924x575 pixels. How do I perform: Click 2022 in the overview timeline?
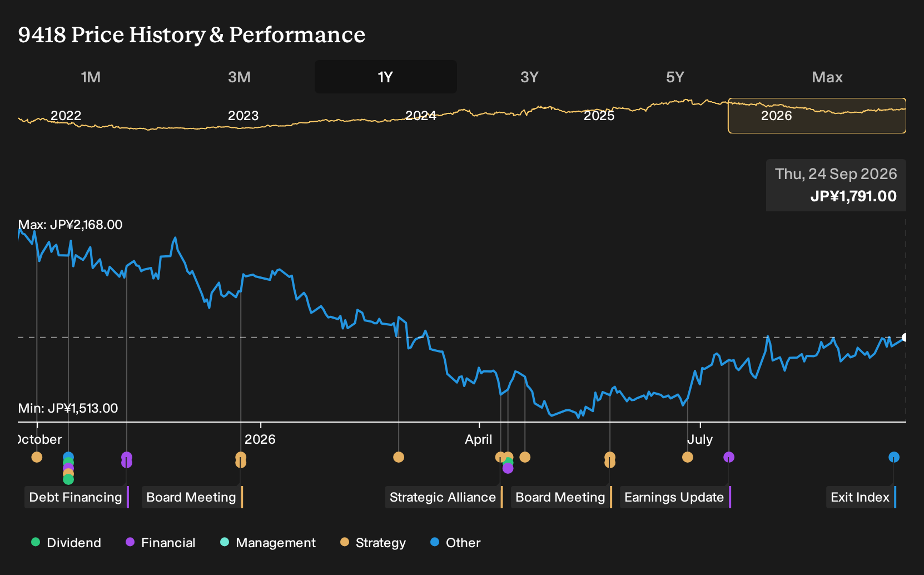point(66,116)
